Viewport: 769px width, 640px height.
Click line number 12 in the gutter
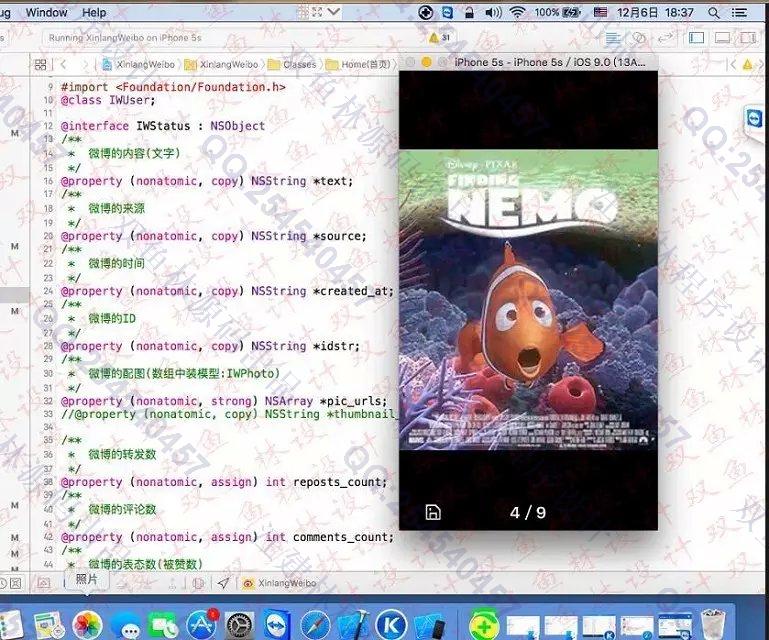click(48, 126)
